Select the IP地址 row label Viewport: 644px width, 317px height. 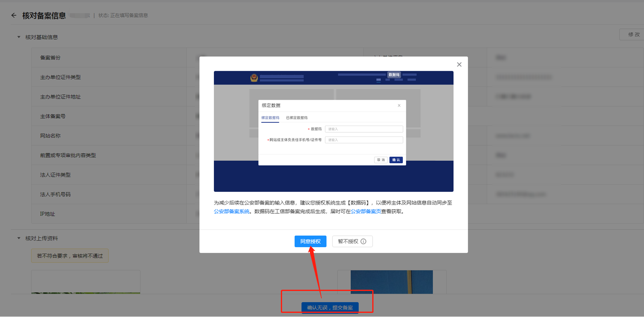pos(48,214)
